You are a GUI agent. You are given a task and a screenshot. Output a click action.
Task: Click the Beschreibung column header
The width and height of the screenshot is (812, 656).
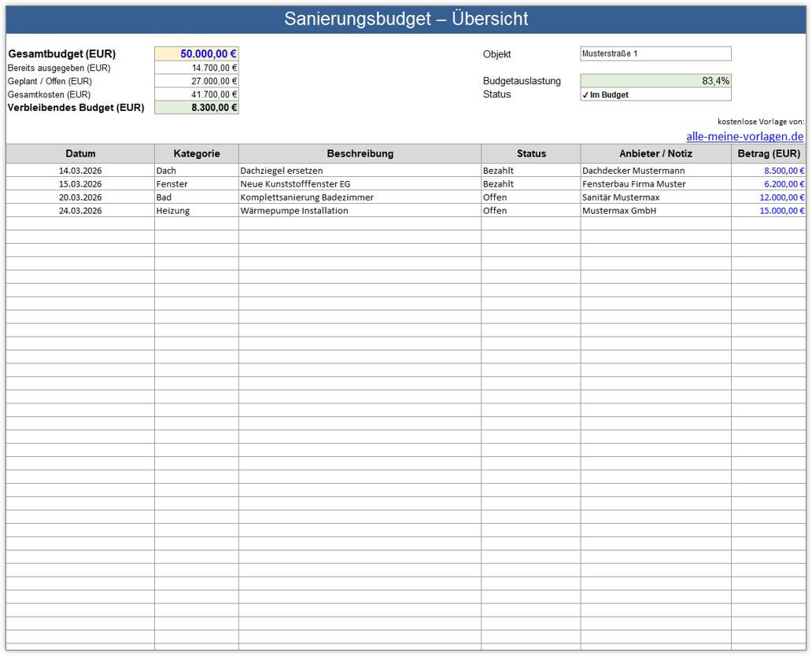click(x=360, y=153)
